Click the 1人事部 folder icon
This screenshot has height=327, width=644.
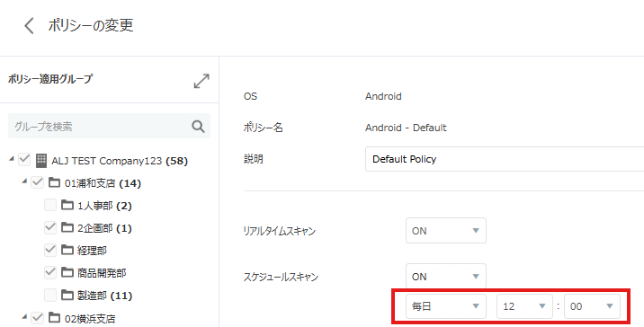67,205
